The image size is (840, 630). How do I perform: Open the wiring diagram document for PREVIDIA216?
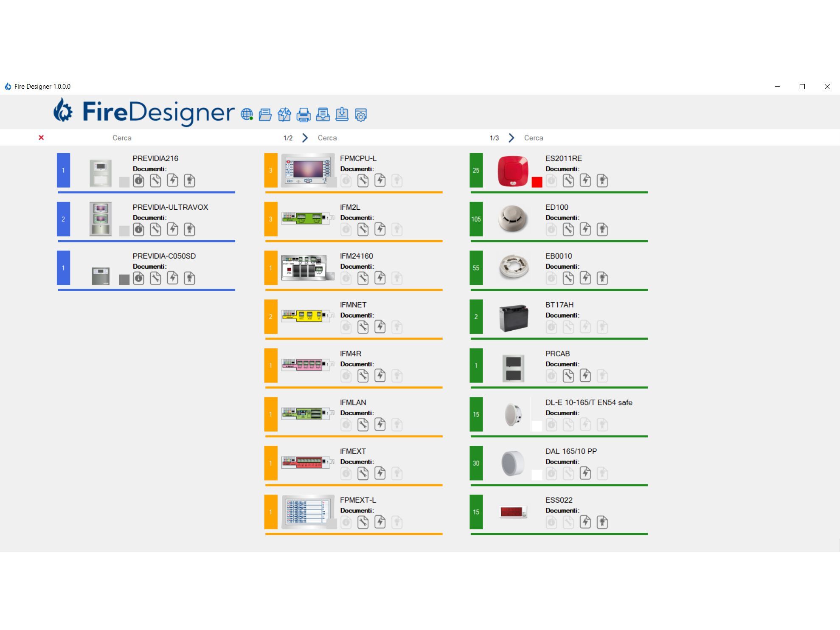coord(172,181)
